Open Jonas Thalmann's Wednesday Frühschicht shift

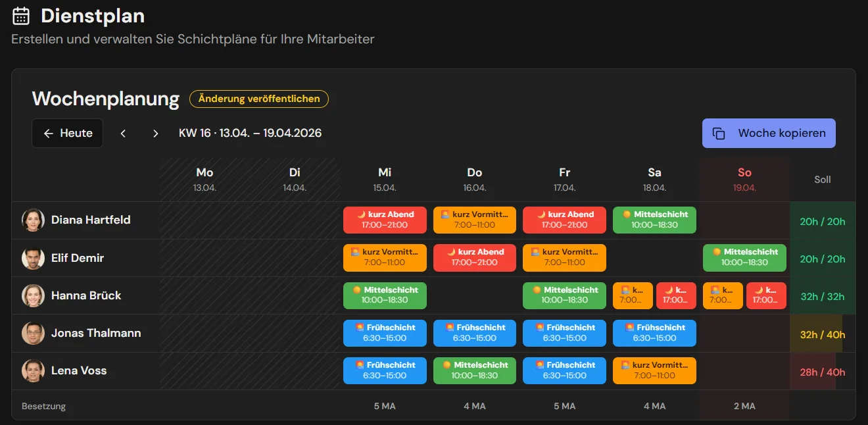pos(385,333)
